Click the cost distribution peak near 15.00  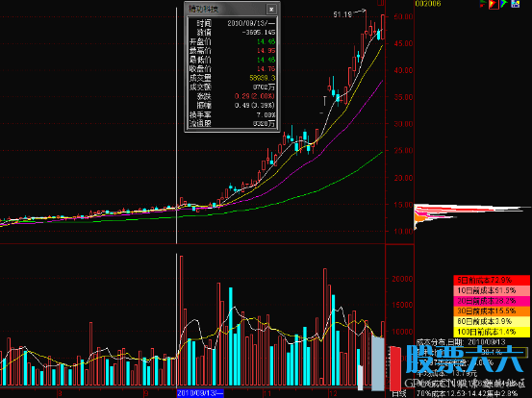click(x=472, y=209)
